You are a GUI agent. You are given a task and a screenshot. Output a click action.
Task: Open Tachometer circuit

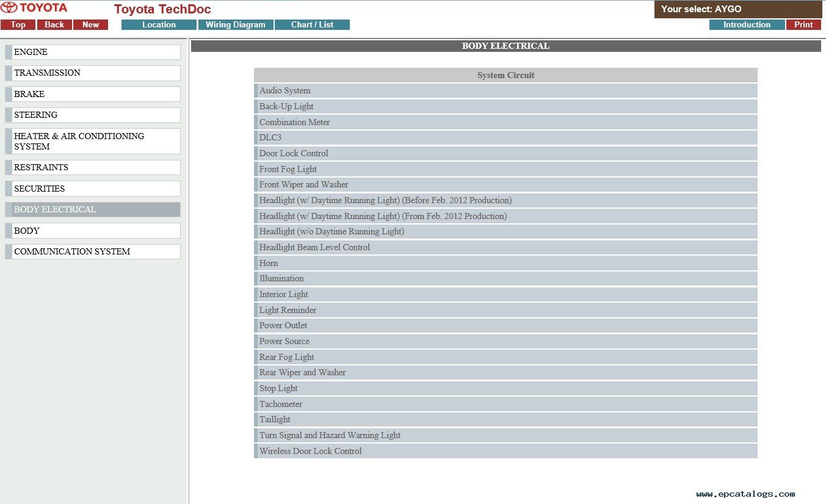coord(505,404)
